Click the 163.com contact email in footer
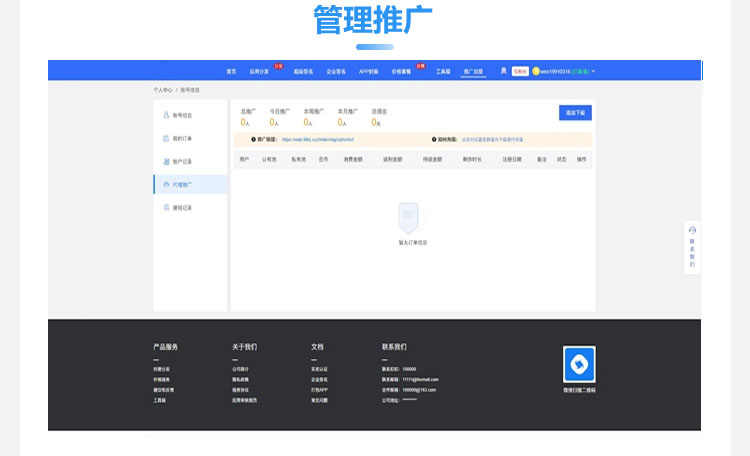This screenshot has width=750, height=456. (x=419, y=390)
